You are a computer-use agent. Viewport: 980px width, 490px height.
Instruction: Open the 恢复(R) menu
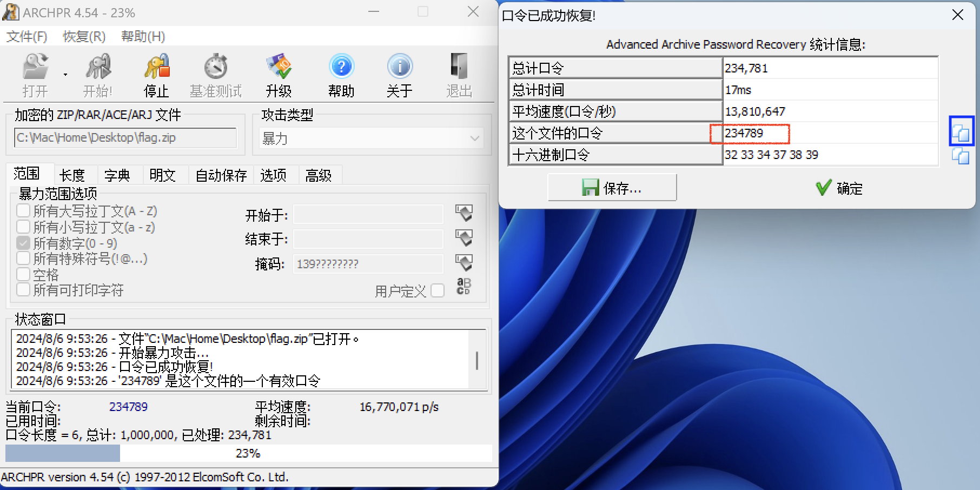[x=84, y=36]
